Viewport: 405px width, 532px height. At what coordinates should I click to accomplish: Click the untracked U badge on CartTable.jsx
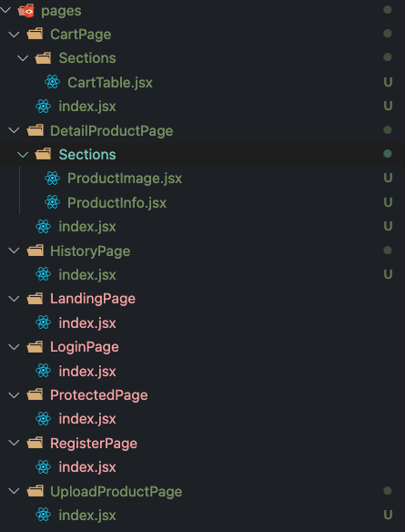388,82
